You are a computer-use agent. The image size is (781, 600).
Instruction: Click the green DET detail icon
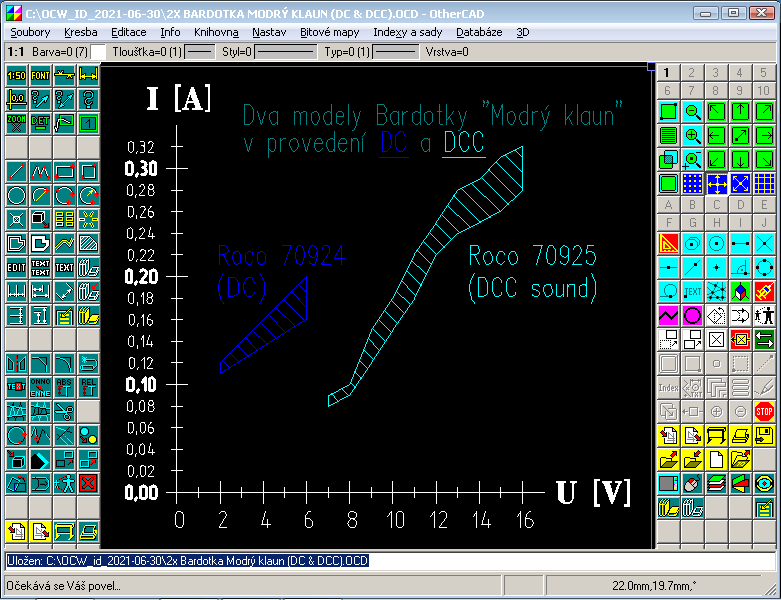(40, 123)
